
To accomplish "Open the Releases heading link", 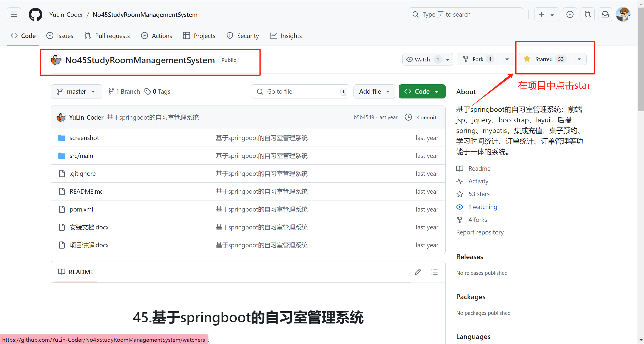I will [x=470, y=257].
